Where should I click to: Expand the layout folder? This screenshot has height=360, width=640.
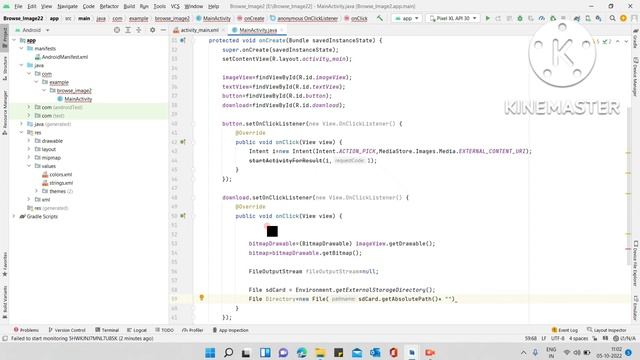coord(29,149)
